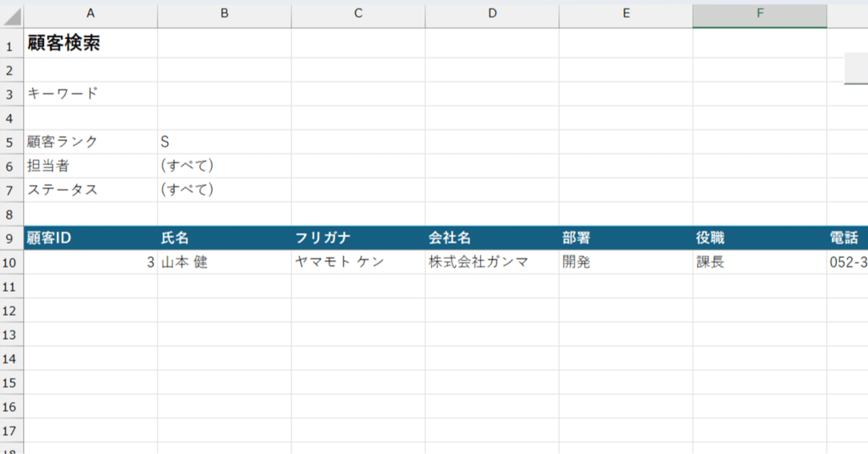This screenshot has height=454, width=868.
Task: Select column header F
Action: point(757,12)
